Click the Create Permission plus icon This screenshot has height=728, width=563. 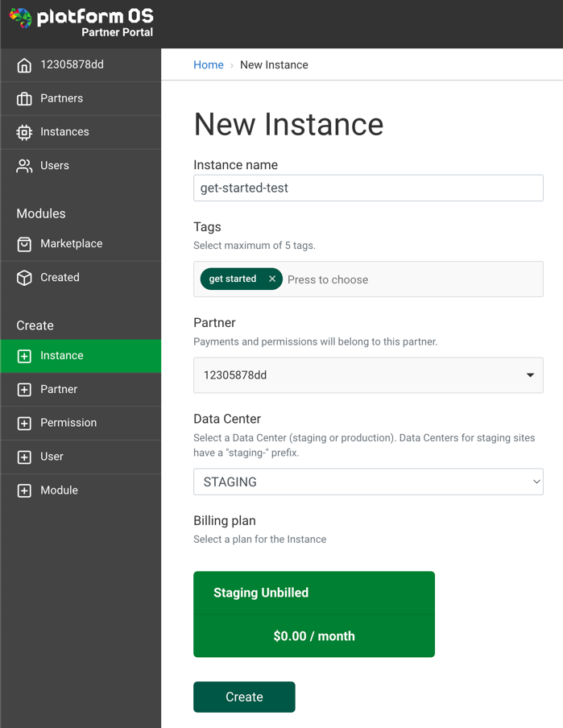pyautogui.click(x=23, y=423)
